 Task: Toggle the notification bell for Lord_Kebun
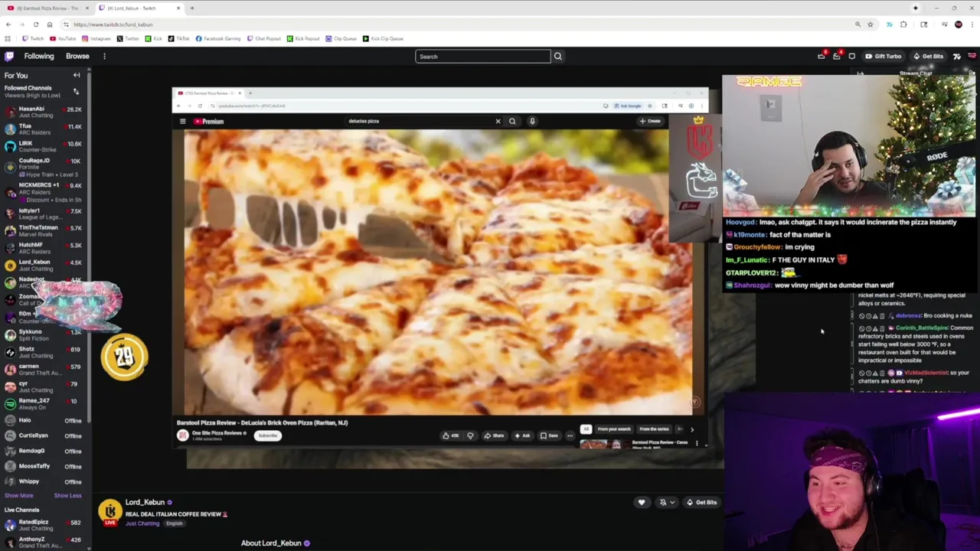coord(663,502)
